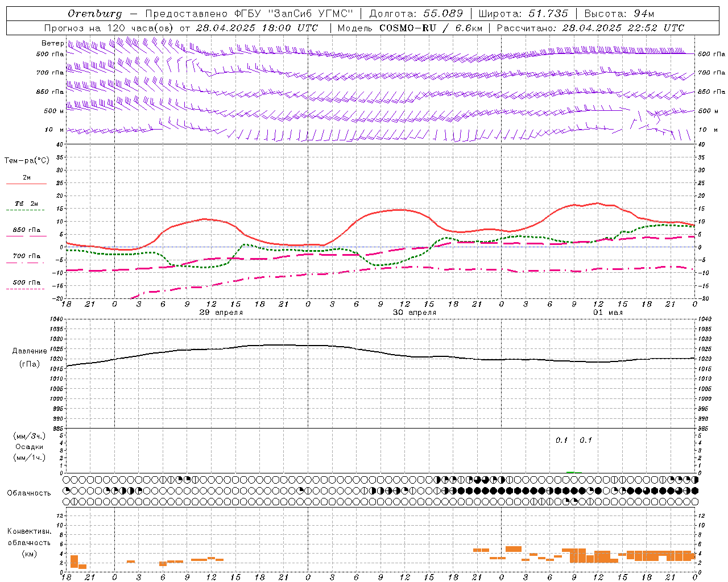Click the 'Облачность' cloudiness label

28,493
